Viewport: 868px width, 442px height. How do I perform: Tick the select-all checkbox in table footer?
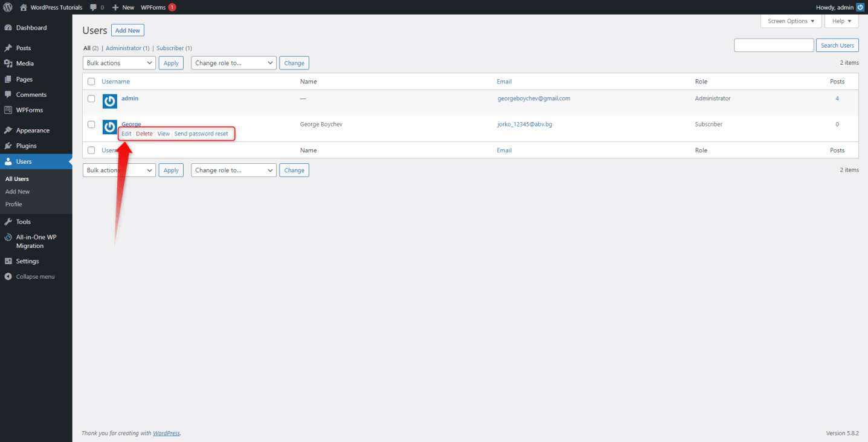pos(91,150)
